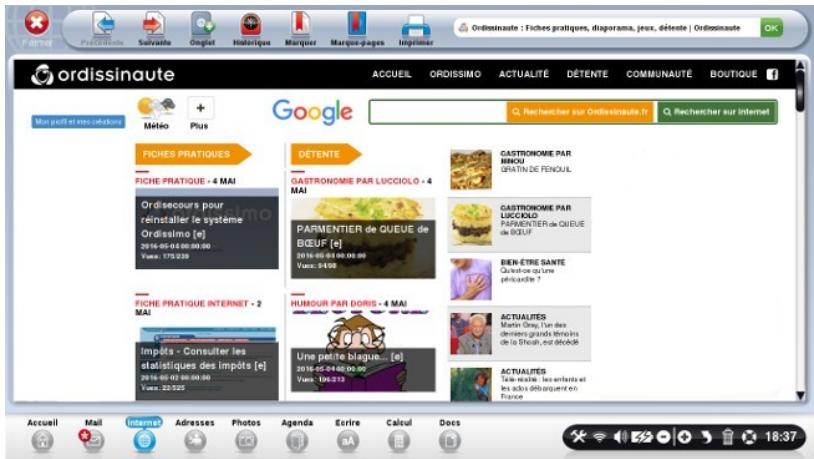
Task: Open the trash bin icon
Action: click(x=728, y=437)
